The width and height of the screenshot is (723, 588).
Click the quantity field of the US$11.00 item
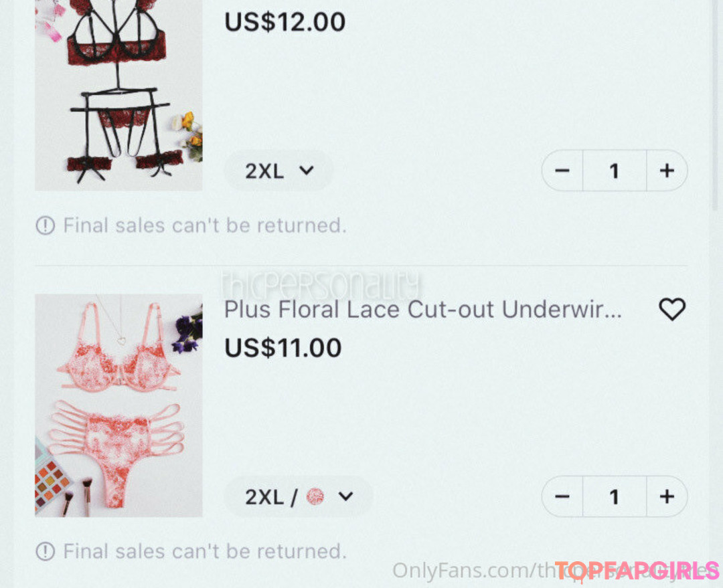tap(615, 496)
